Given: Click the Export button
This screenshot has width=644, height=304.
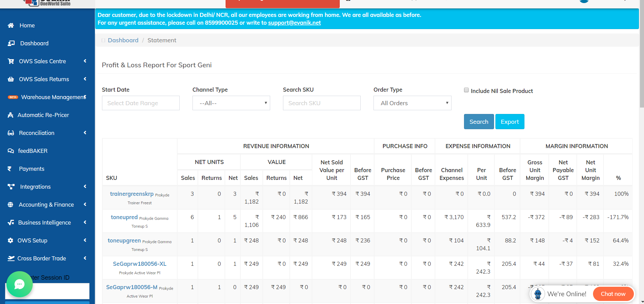Looking at the screenshot, I should click(510, 122).
